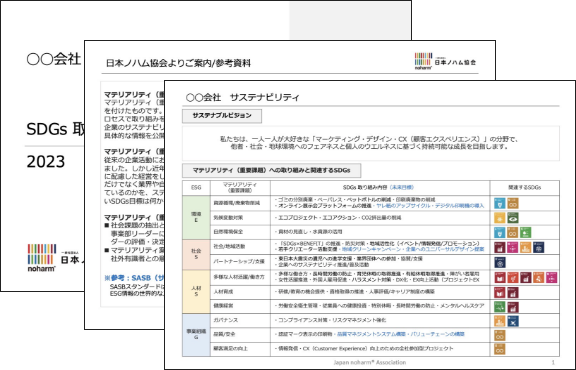The height and width of the screenshot is (370, 576).
Task: Select the navy SDG icon in 社会/地域活動 row
Action: pyautogui.click(x=539, y=247)
